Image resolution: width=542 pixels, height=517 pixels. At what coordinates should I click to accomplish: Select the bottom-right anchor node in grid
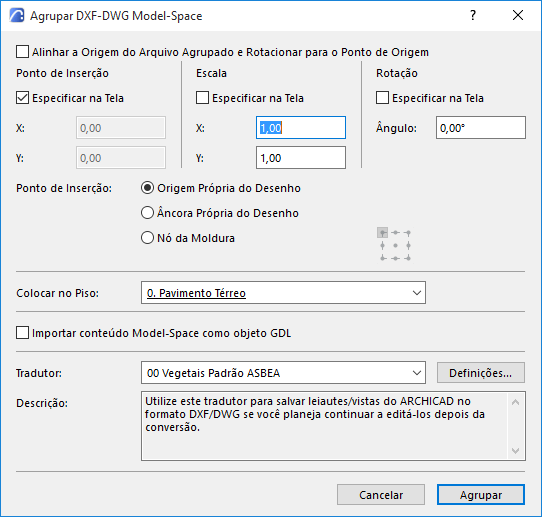(408, 258)
